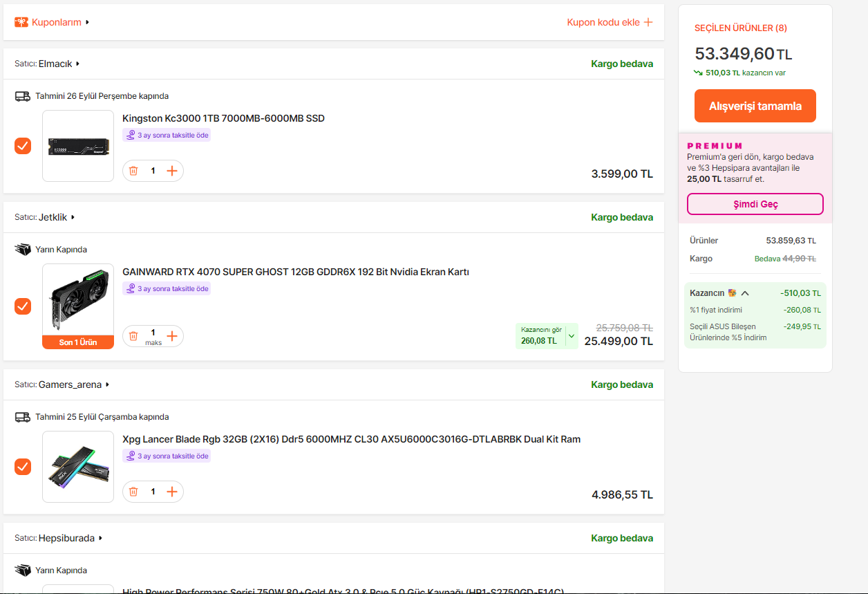The width and height of the screenshot is (868, 594).
Task: Click High Power 750W power supply title
Action: [343, 591]
